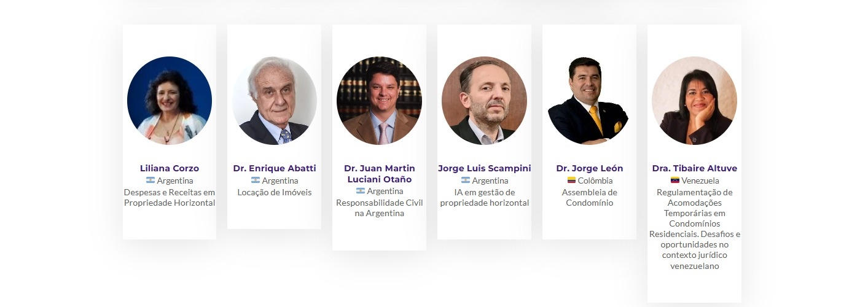Click the Jorge Luis Scampini name heading
Viewport: 868px width, 307px height.
point(484,168)
